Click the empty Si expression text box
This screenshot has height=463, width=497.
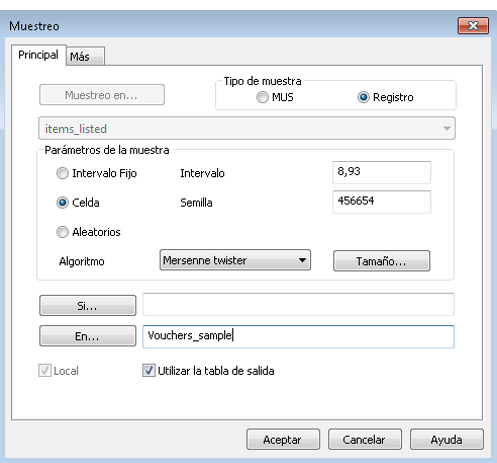pos(298,305)
